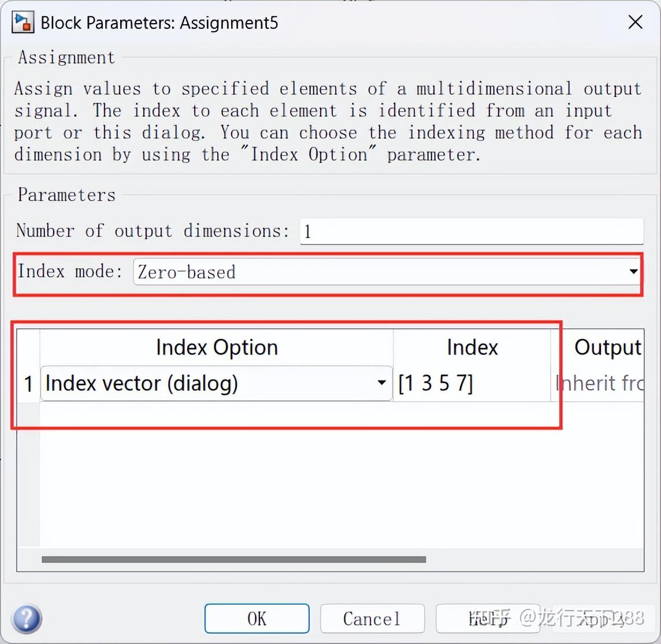
Task: Select row 1 header in the table
Action: pyautogui.click(x=28, y=383)
